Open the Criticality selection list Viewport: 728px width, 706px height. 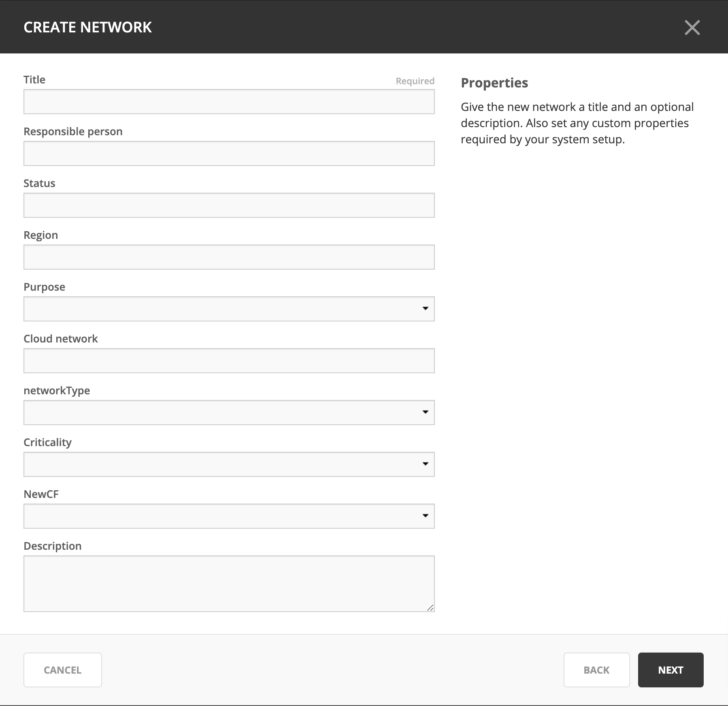coord(229,464)
